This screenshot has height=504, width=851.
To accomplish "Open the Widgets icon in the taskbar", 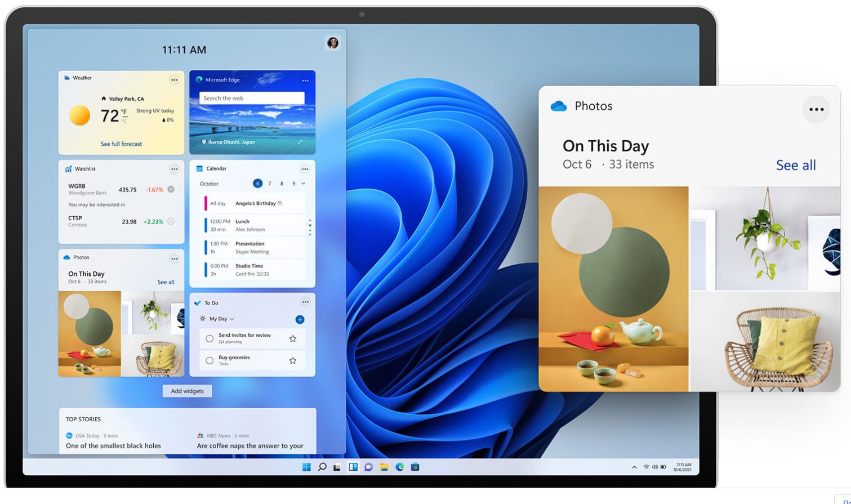I will [x=353, y=467].
